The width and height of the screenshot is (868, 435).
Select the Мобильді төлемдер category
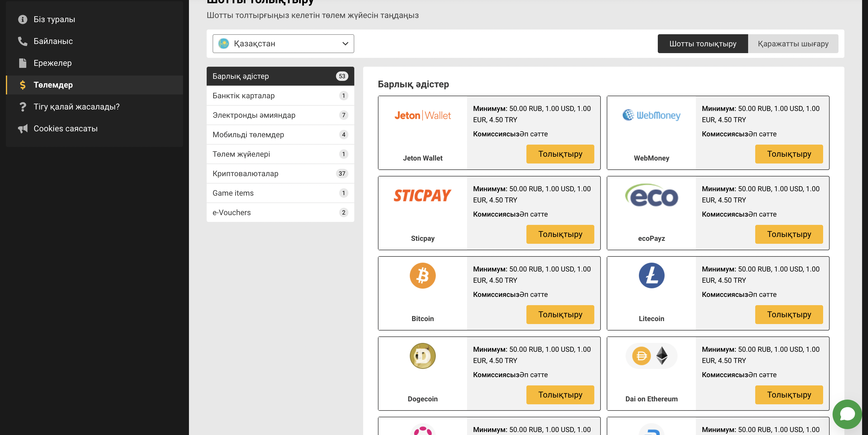[280, 135]
